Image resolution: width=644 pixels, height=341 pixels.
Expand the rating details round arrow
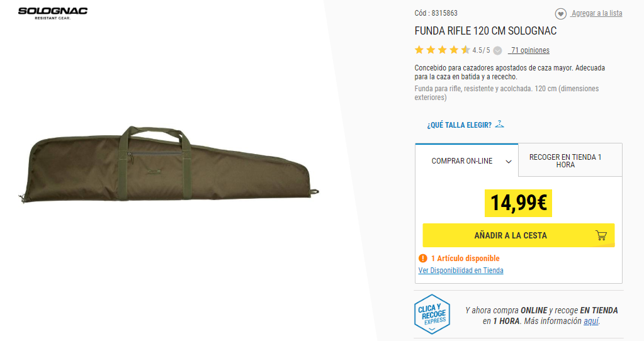click(x=497, y=51)
